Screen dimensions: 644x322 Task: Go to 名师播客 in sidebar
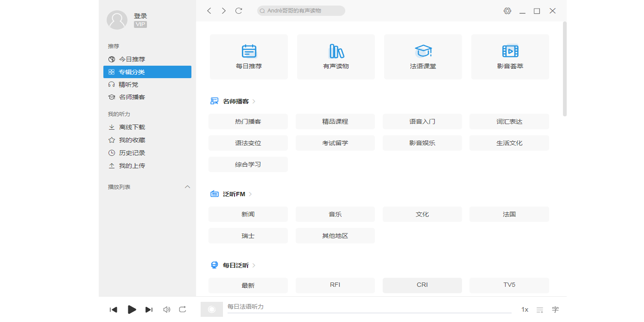coord(147,97)
